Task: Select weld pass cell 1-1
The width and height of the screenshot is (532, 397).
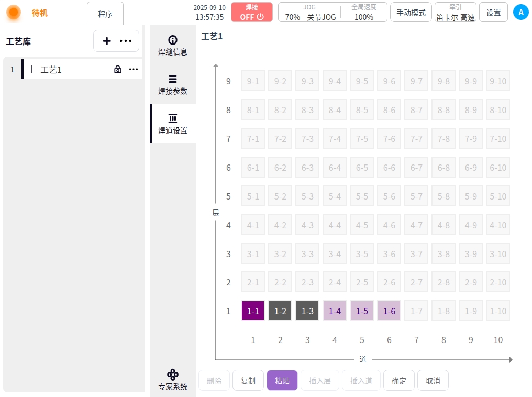Action: (253, 311)
